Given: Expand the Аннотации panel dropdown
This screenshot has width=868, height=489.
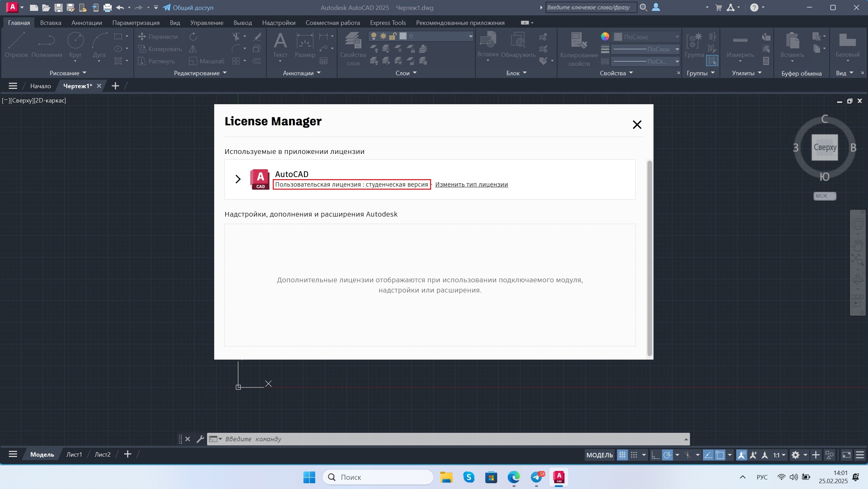Looking at the screenshot, I should (x=302, y=73).
